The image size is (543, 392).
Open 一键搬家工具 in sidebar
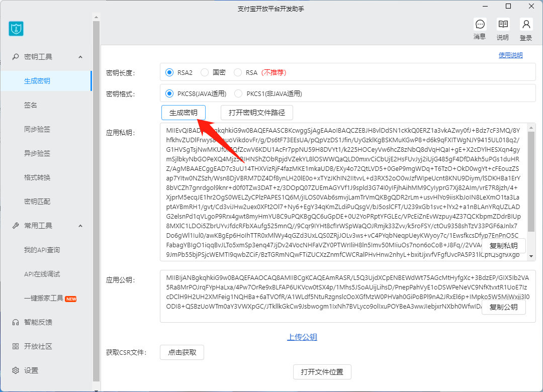(44, 298)
